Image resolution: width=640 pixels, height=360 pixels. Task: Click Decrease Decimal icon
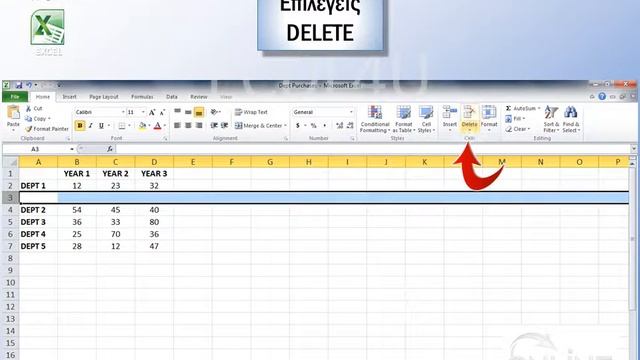click(x=350, y=126)
